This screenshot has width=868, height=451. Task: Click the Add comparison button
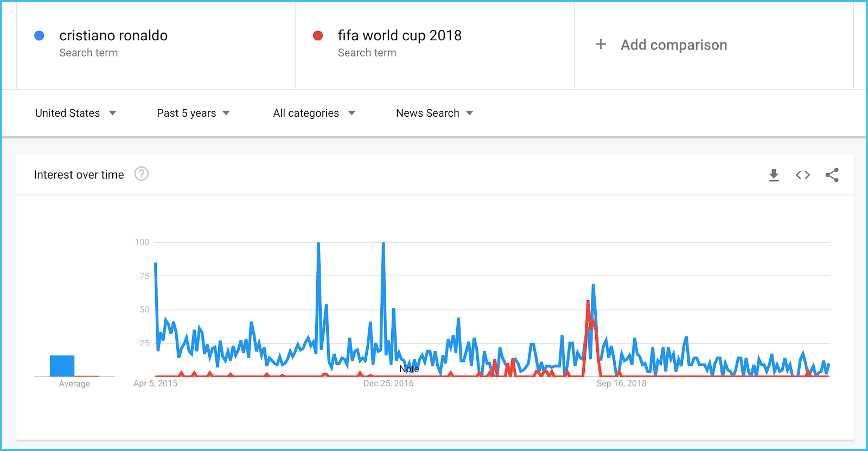(x=673, y=45)
